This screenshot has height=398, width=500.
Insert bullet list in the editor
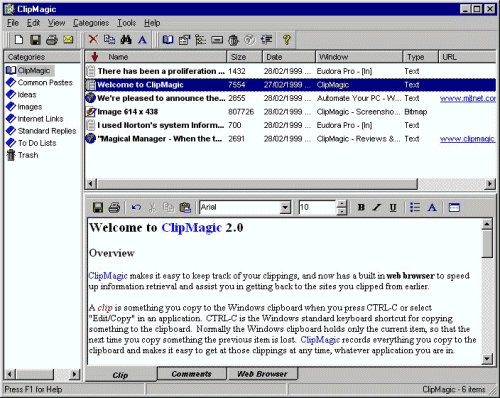click(415, 207)
